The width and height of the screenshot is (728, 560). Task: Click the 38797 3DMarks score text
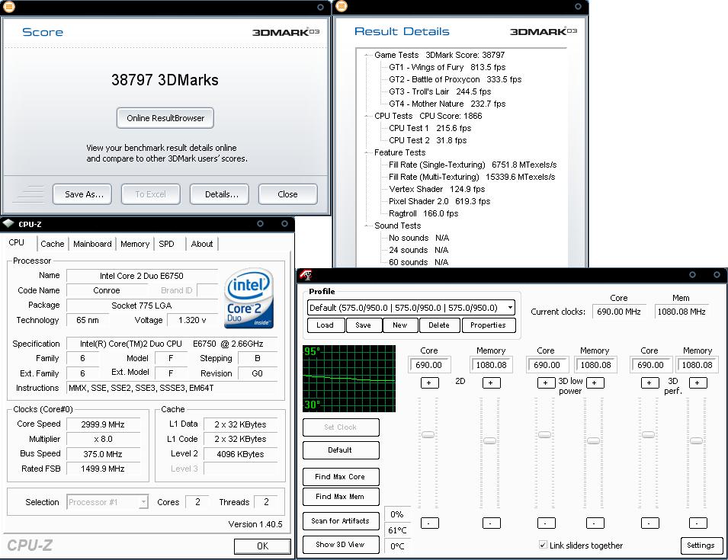point(165,80)
